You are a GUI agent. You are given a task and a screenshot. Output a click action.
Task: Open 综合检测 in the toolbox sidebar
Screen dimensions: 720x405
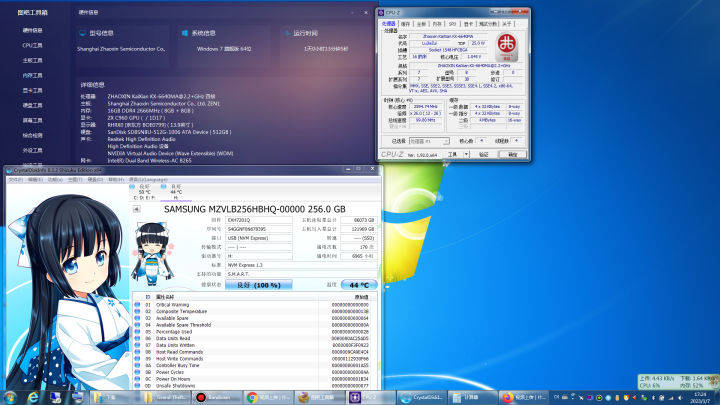click(33, 135)
